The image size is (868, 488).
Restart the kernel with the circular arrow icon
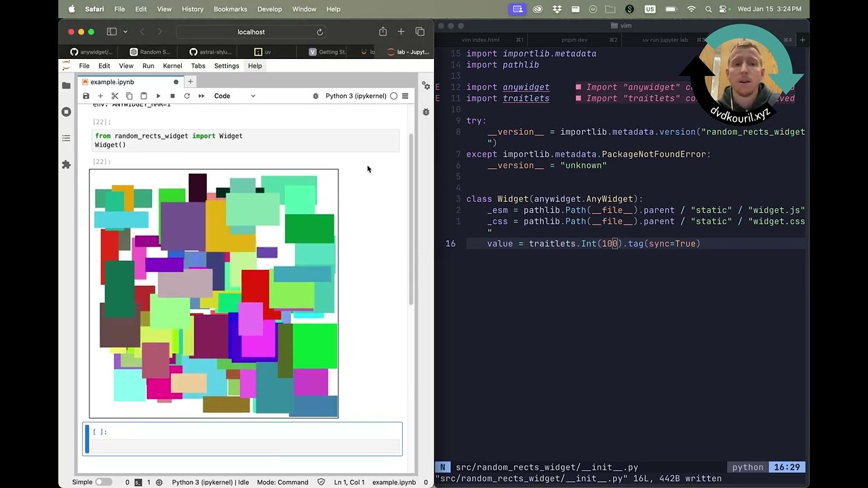point(186,96)
